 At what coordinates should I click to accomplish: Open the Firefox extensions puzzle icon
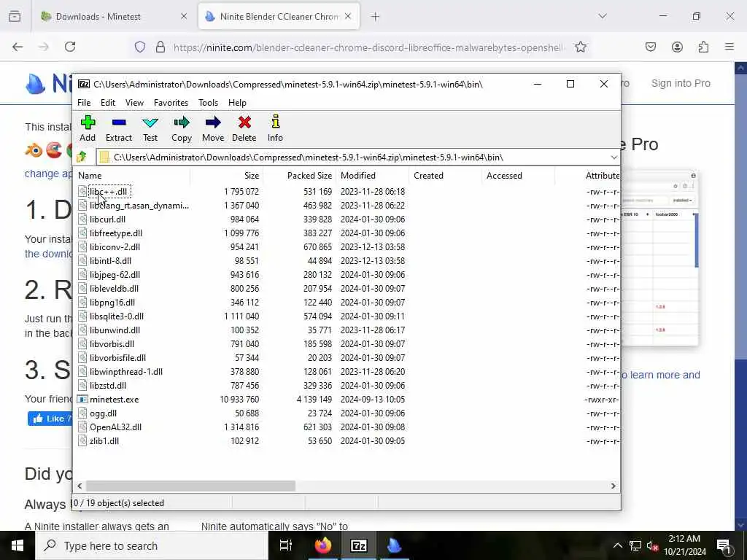click(703, 47)
